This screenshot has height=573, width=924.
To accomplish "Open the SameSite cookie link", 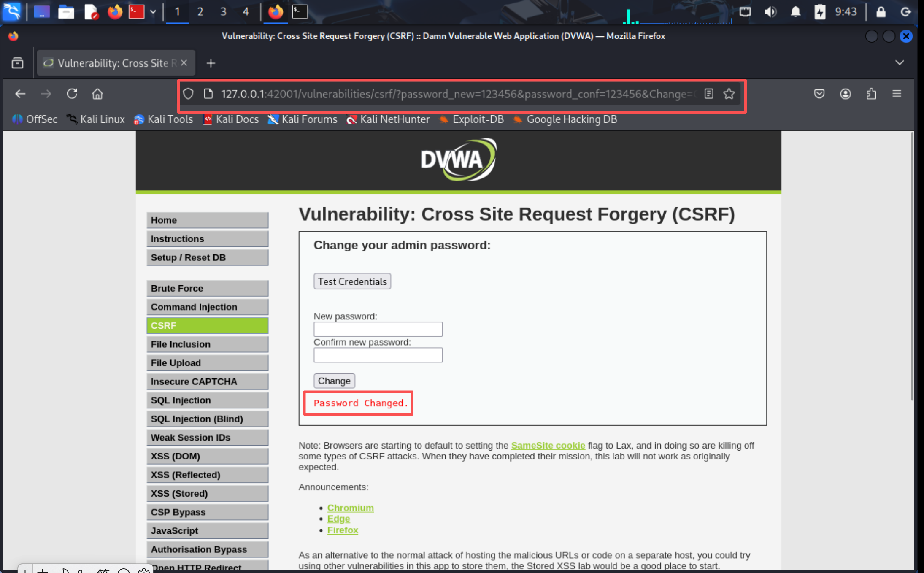I will pos(548,446).
